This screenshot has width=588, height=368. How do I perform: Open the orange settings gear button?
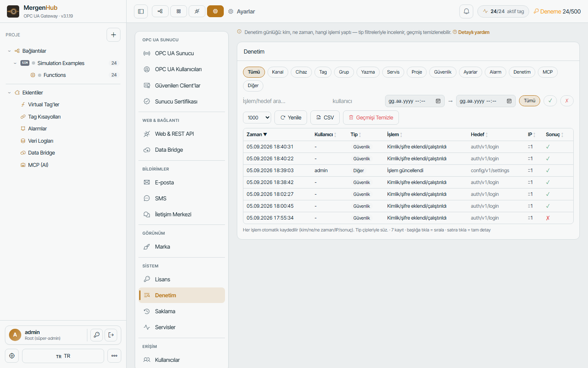click(215, 11)
